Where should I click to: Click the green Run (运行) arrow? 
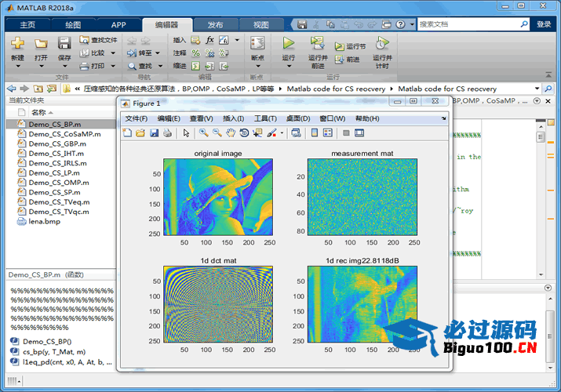[x=289, y=43]
